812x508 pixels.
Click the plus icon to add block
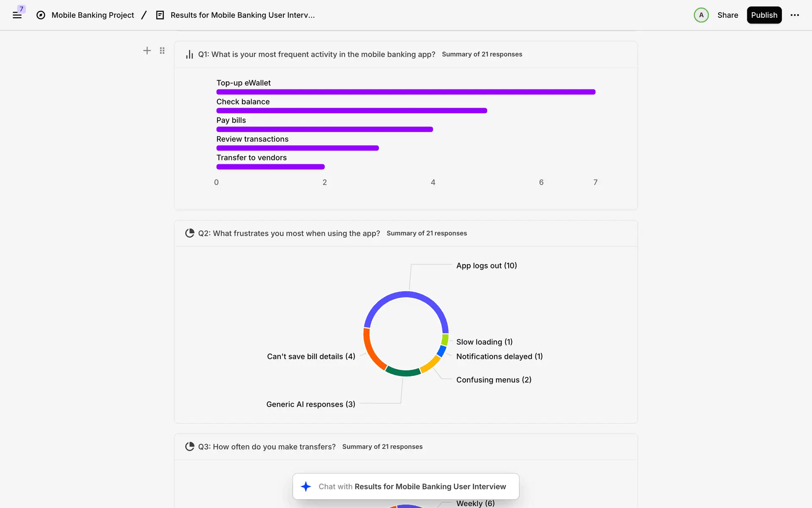click(147, 51)
